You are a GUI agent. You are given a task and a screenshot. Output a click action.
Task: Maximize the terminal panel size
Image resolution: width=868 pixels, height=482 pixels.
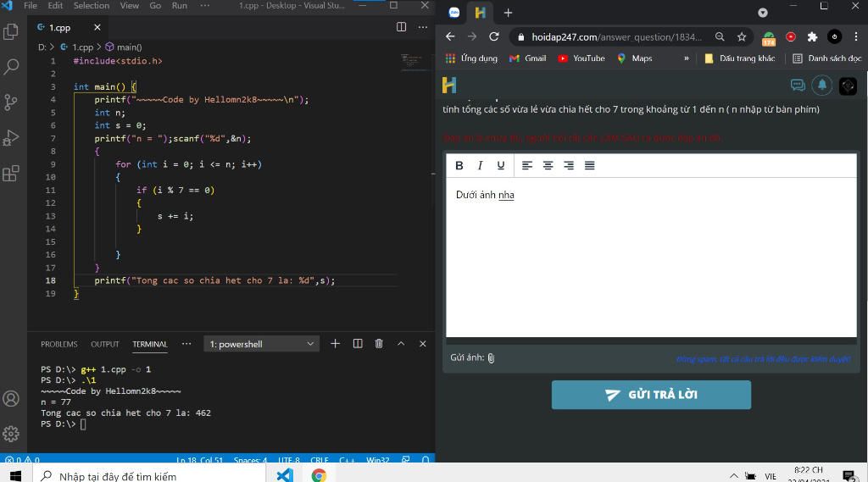pyautogui.click(x=401, y=344)
